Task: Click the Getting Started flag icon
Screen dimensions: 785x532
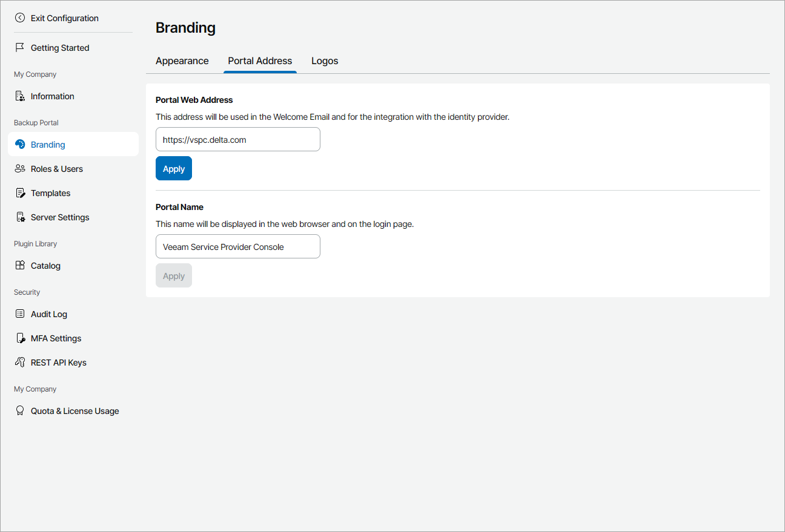Action: 20,48
